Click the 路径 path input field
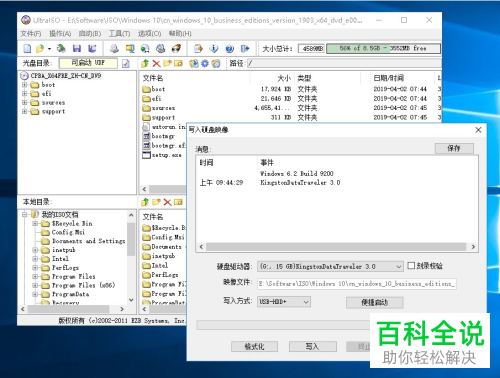The image size is (500, 378). (x=344, y=63)
